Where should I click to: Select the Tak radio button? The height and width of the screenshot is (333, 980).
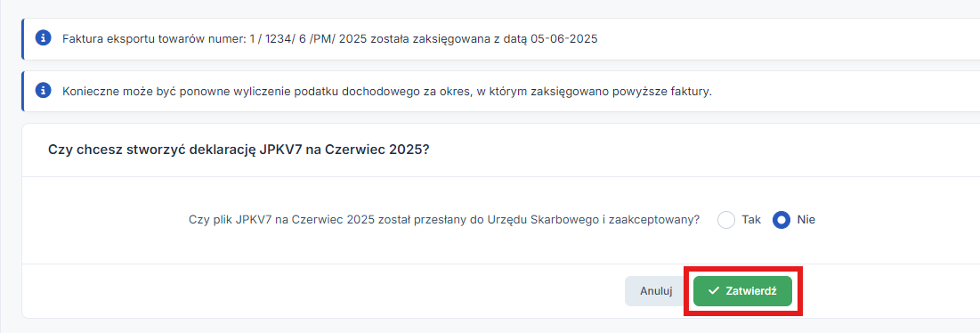726,220
